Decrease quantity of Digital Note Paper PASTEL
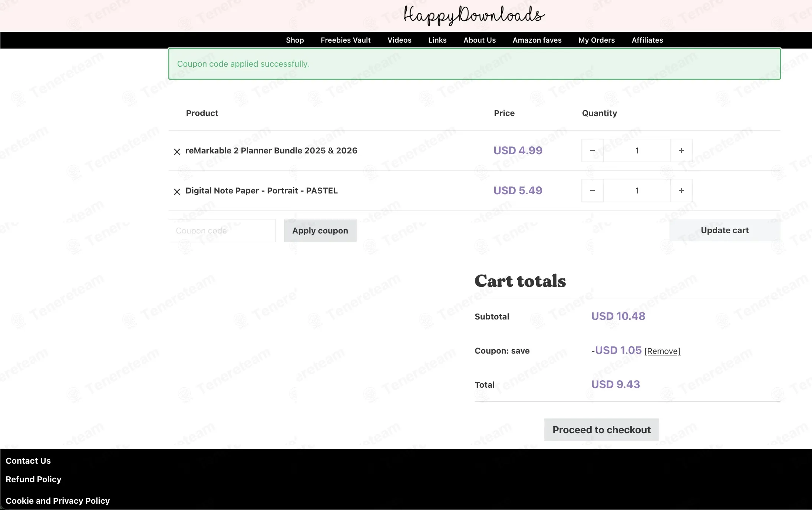This screenshot has height=510, width=812. 593,191
